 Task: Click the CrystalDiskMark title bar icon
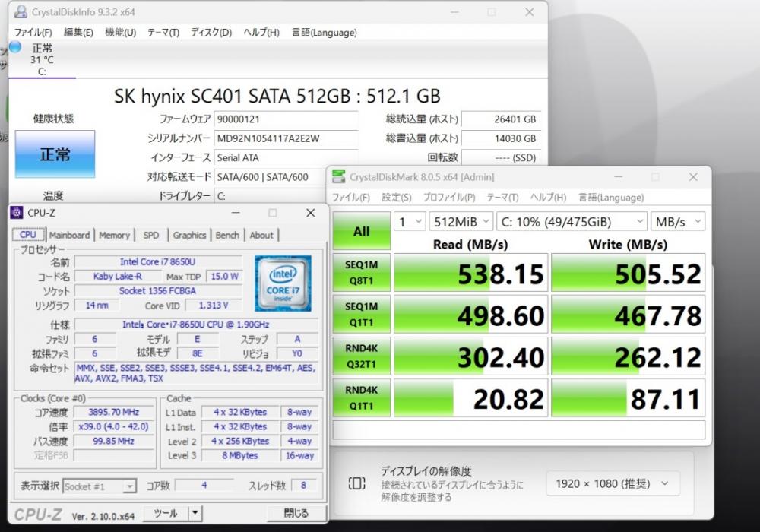click(x=338, y=177)
